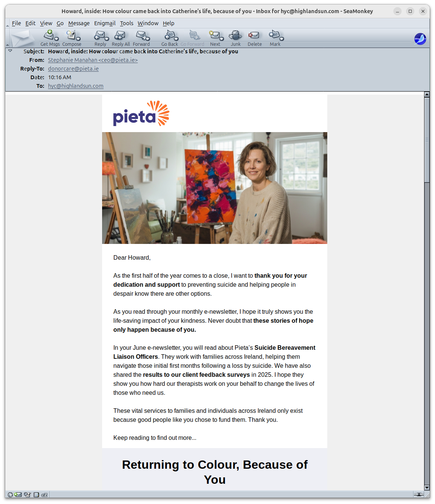This screenshot has width=435, height=504.
Task: Open the Browser from status bar
Action: [10, 495]
